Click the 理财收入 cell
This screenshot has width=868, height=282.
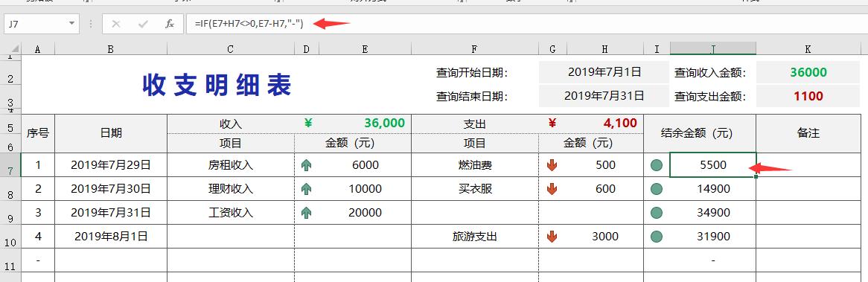tap(230, 188)
